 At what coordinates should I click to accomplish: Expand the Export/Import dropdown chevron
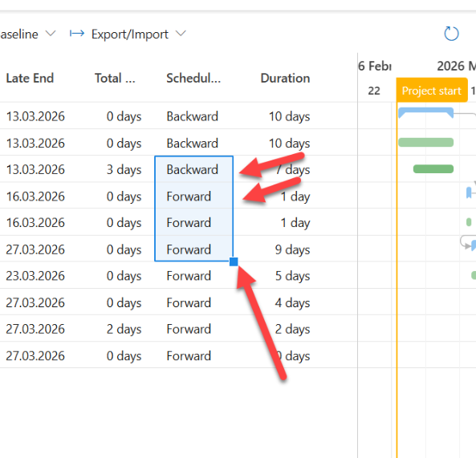tap(181, 34)
